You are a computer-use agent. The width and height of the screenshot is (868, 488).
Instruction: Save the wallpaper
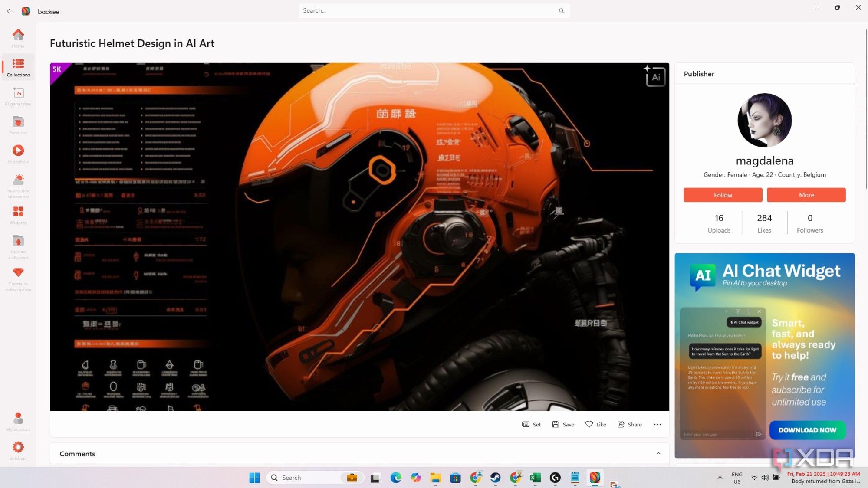point(563,424)
